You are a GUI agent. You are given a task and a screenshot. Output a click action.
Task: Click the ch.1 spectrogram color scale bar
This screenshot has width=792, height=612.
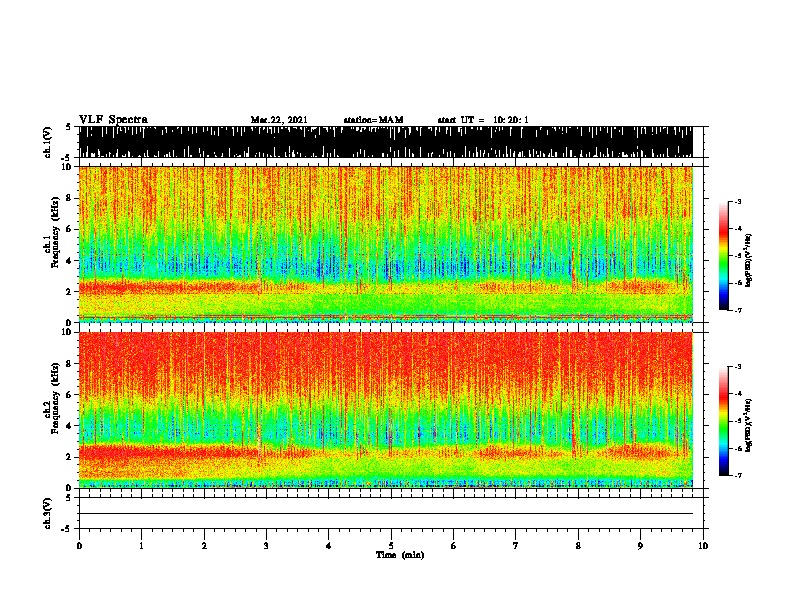(x=723, y=256)
